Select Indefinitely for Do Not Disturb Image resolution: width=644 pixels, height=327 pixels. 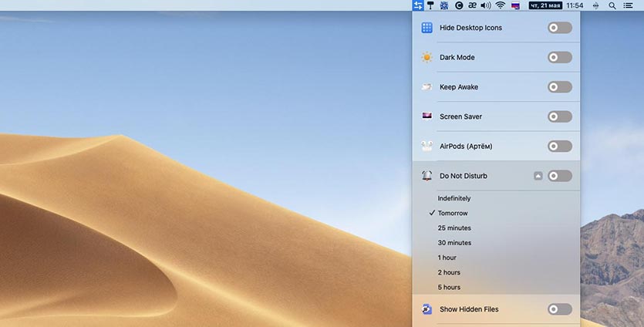[x=454, y=198]
